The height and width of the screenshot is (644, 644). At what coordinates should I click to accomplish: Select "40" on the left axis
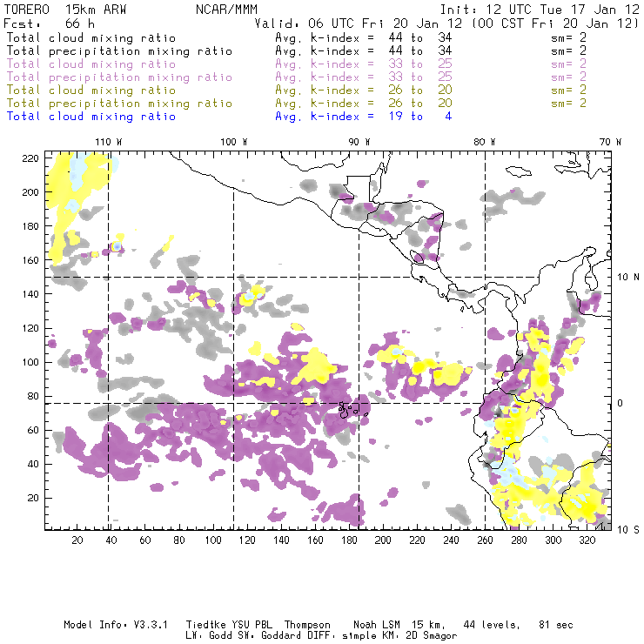pyautogui.click(x=33, y=464)
